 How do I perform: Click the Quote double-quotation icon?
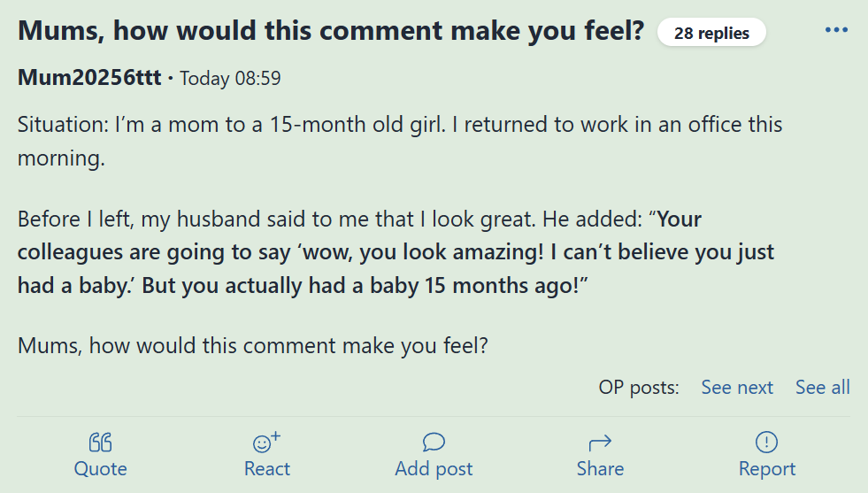click(100, 442)
